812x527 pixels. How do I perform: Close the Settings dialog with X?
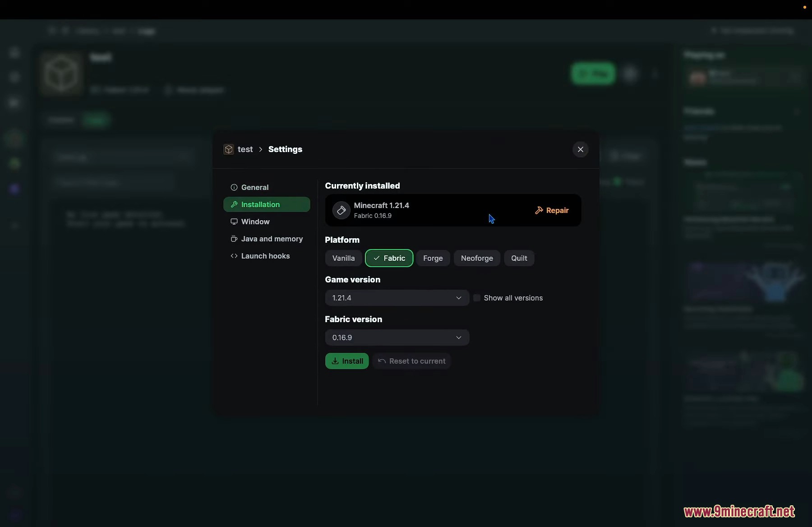pyautogui.click(x=581, y=149)
